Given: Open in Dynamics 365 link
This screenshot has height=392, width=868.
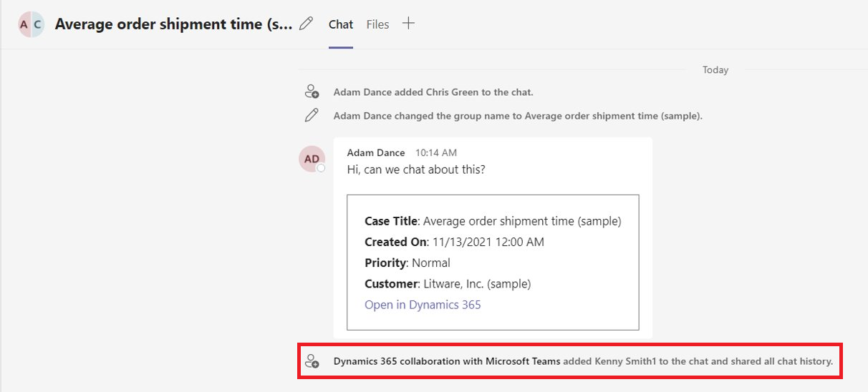Looking at the screenshot, I should 423,305.
